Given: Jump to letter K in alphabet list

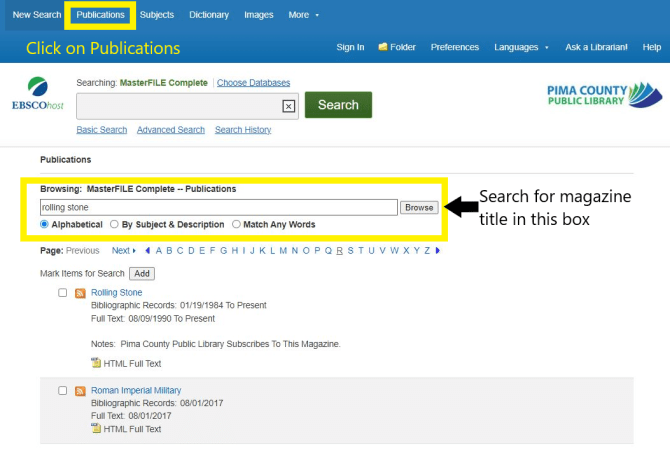Looking at the screenshot, I should [262, 250].
